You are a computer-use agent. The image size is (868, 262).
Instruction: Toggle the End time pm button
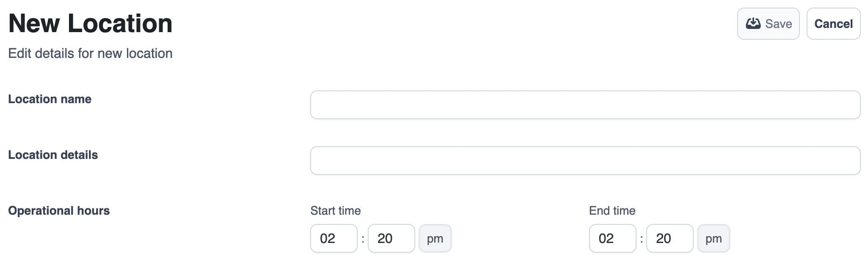tap(714, 238)
